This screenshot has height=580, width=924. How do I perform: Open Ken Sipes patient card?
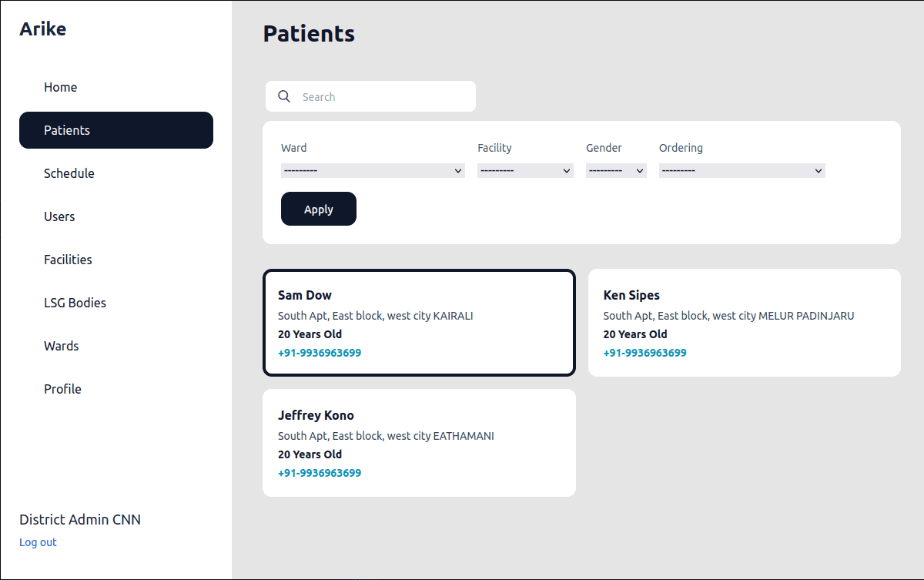pyautogui.click(x=745, y=323)
